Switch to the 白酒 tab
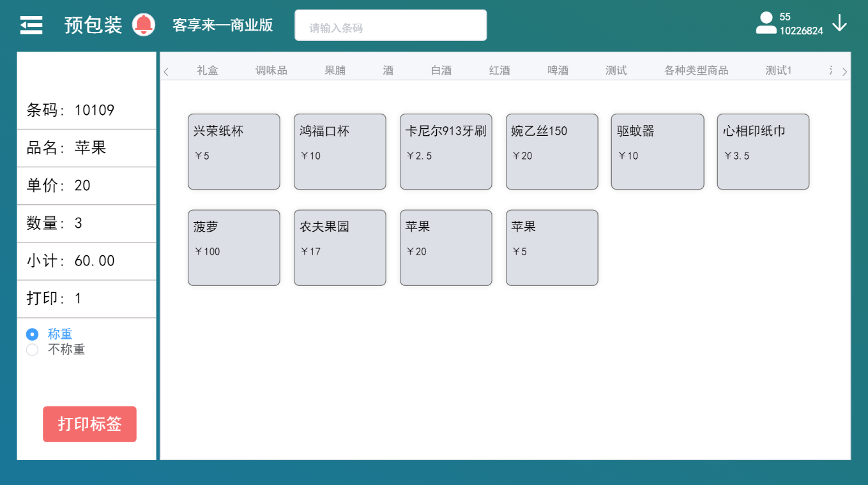Screen dimensions: 868x485 [441, 70]
